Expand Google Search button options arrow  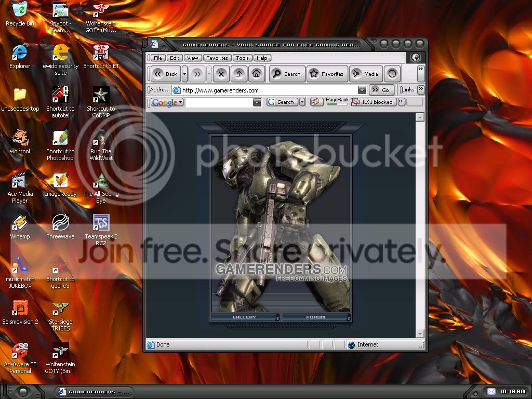302,102
